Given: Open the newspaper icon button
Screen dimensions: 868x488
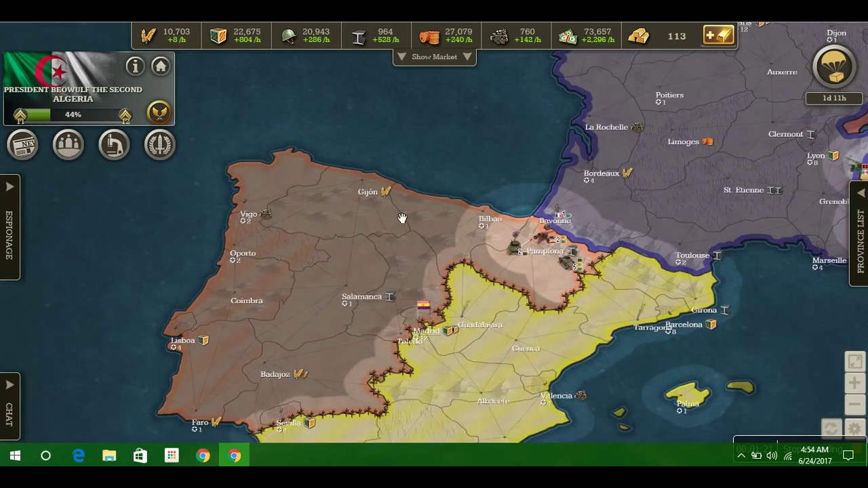Looking at the screenshot, I should tap(22, 144).
